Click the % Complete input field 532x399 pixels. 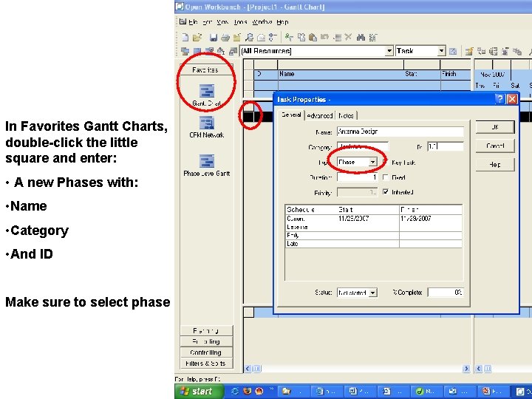pyautogui.click(x=446, y=292)
